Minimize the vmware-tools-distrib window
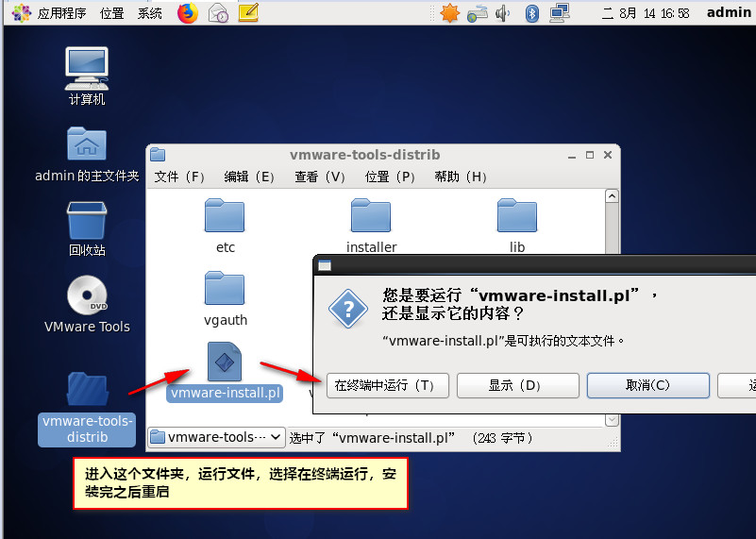The width and height of the screenshot is (756, 539). tap(572, 155)
